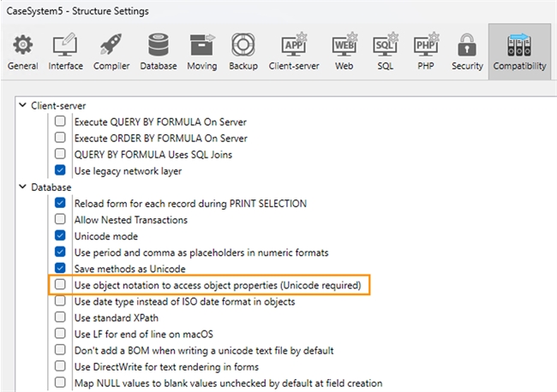Uncheck Use legacy network layer
The width and height of the screenshot is (557, 392).
click(x=60, y=170)
